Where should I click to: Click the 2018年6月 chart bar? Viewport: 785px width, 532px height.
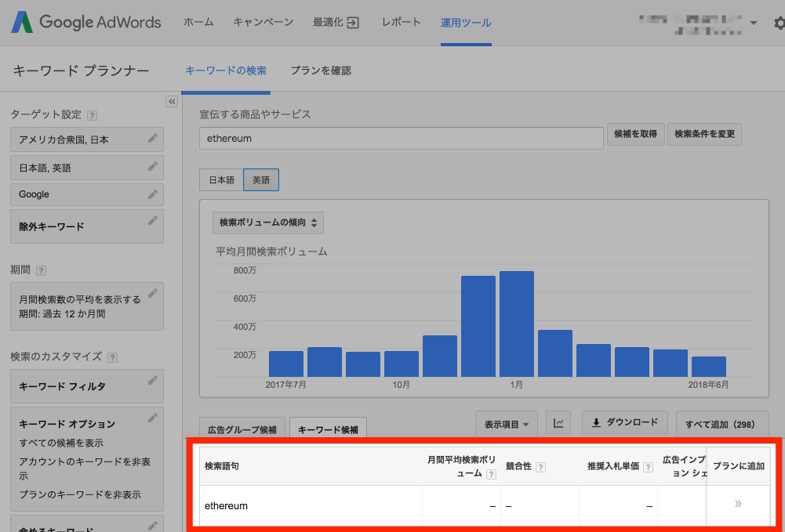click(x=708, y=367)
